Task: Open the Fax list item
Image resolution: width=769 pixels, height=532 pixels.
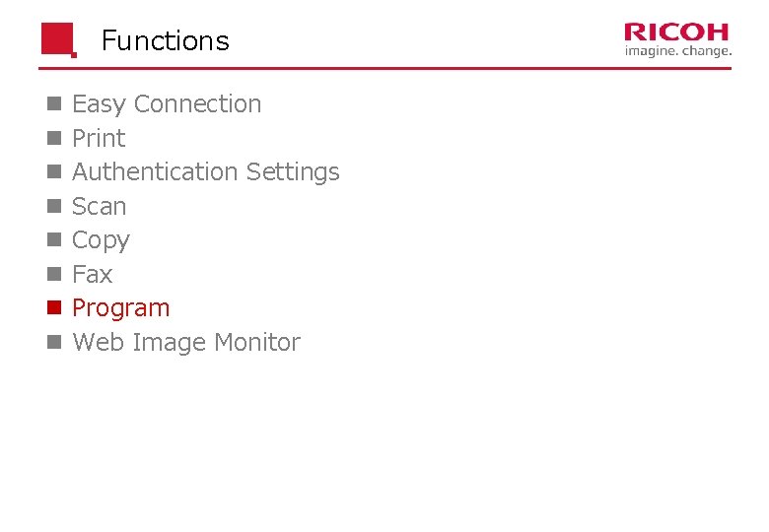Action: click(93, 274)
